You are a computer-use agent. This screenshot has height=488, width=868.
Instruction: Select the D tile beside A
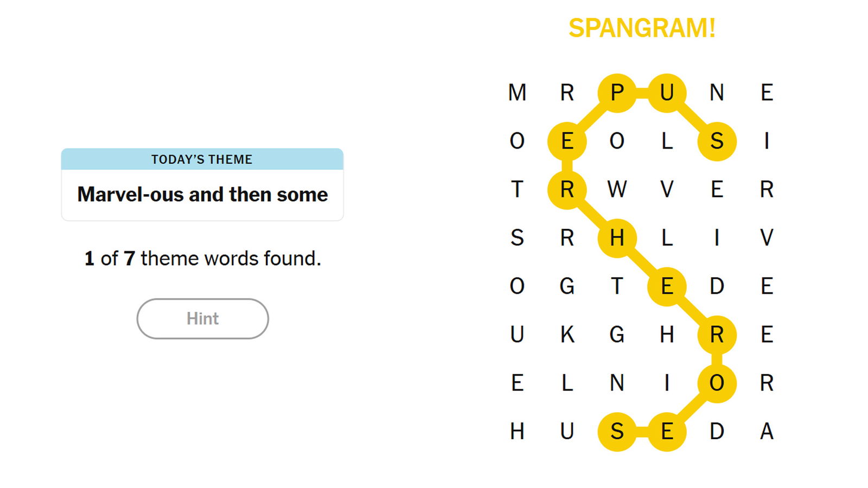coord(717,432)
